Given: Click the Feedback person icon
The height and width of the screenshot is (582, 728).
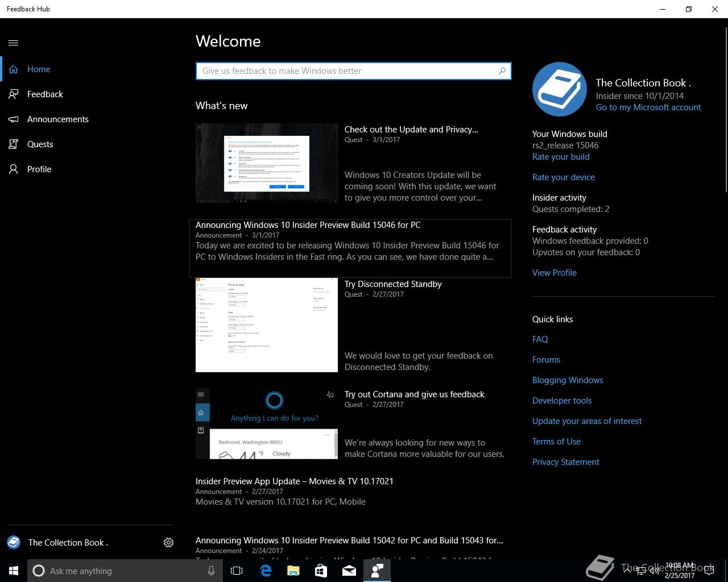Looking at the screenshot, I should coord(14,94).
